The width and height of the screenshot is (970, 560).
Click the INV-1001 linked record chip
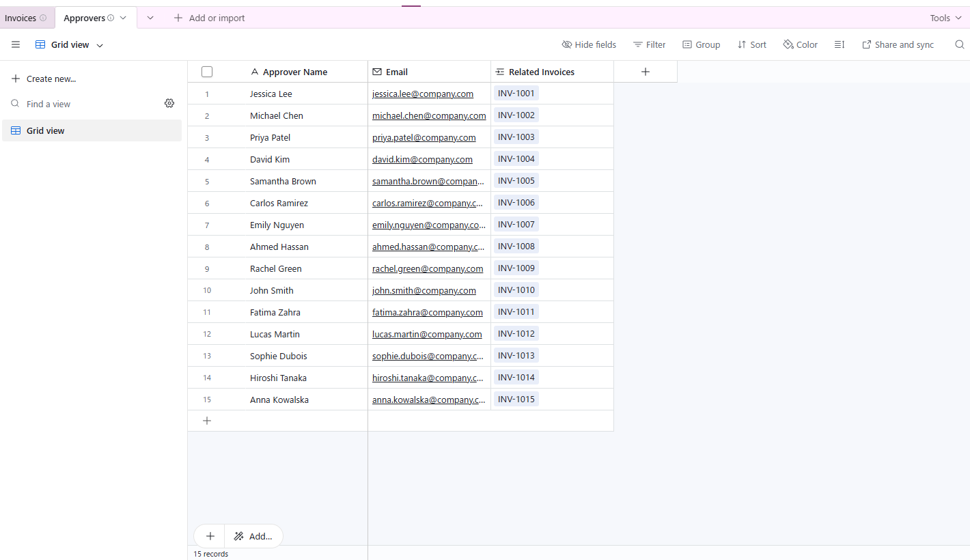coord(516,93)
